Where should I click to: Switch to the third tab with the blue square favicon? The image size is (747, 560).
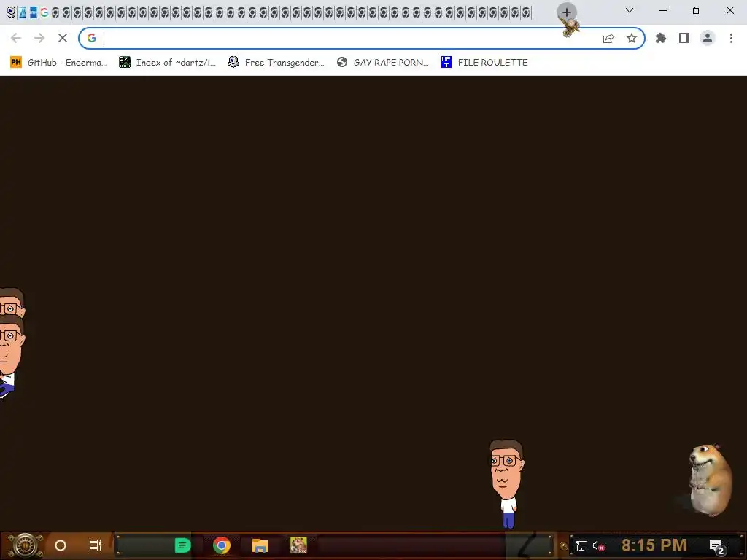(33, 12)
